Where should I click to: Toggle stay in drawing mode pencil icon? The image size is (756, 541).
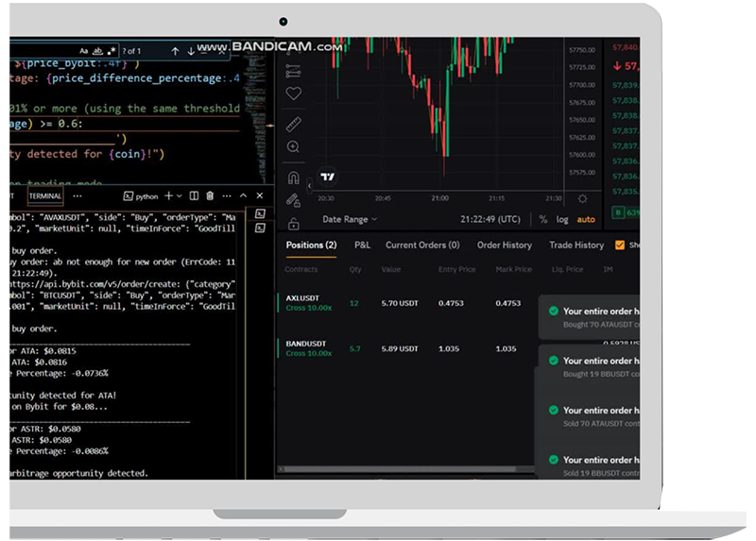click(x=293, y=200)
